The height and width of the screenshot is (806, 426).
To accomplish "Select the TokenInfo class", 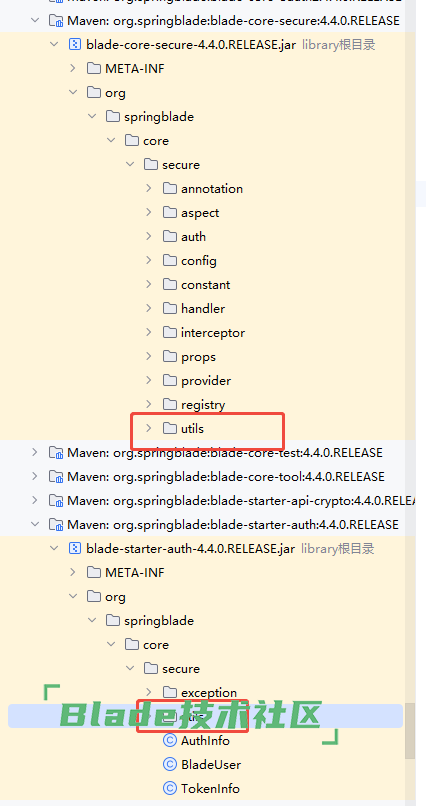I will 210,789.
